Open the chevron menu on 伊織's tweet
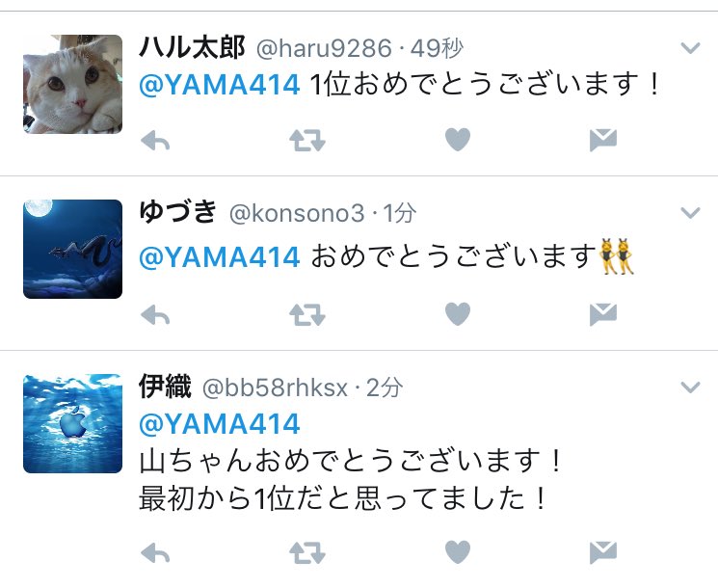The height and width of the screenshot is (588, 718). [x=690, y=388]
